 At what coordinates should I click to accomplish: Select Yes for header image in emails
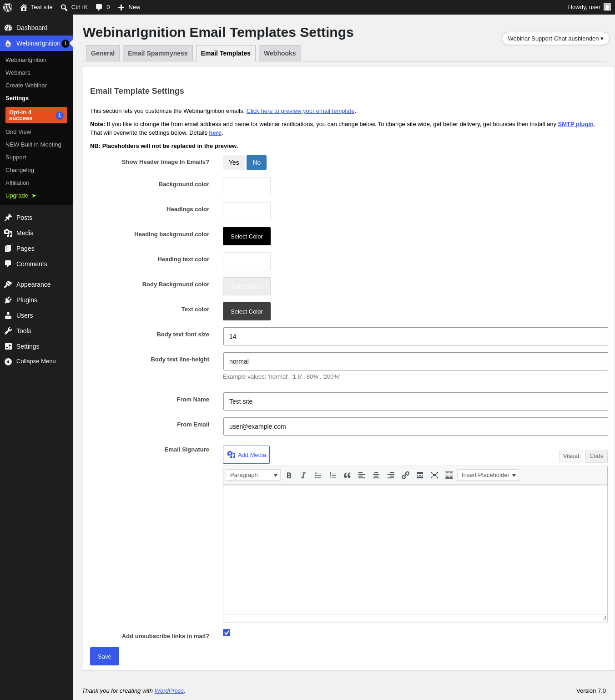point(234,162)
